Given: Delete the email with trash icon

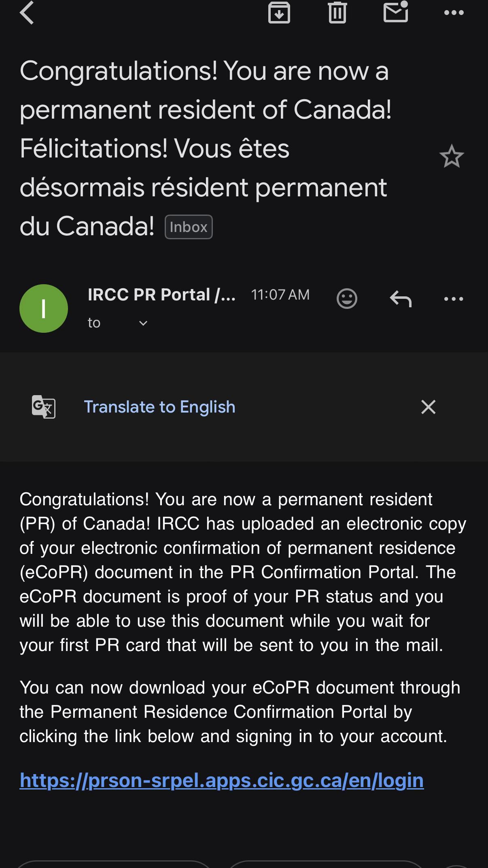Looking at the screenshot, I should coord(337,13).
